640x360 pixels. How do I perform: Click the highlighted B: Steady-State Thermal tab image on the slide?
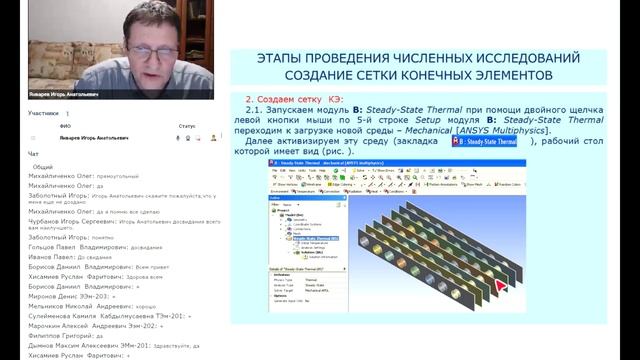(x=484, y=142)
